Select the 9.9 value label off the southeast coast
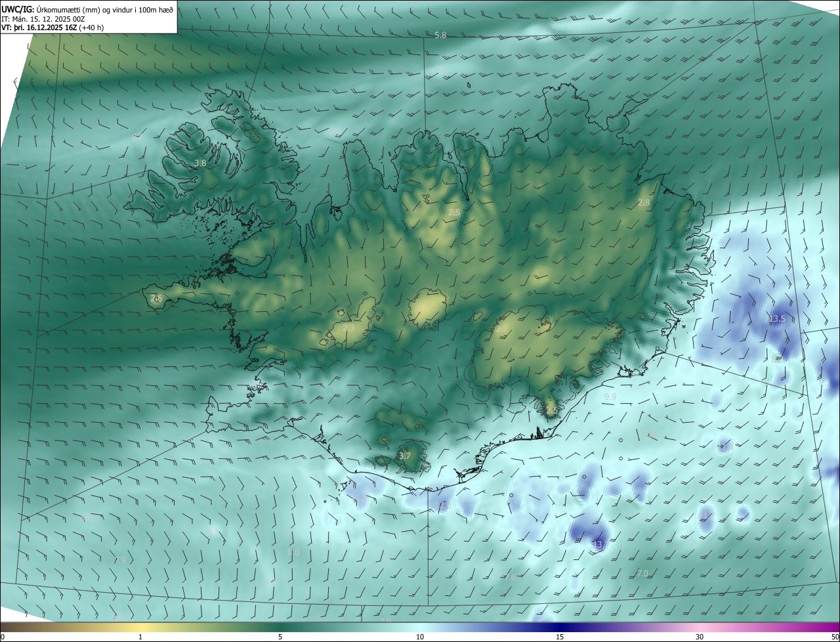 pos(610,397)
